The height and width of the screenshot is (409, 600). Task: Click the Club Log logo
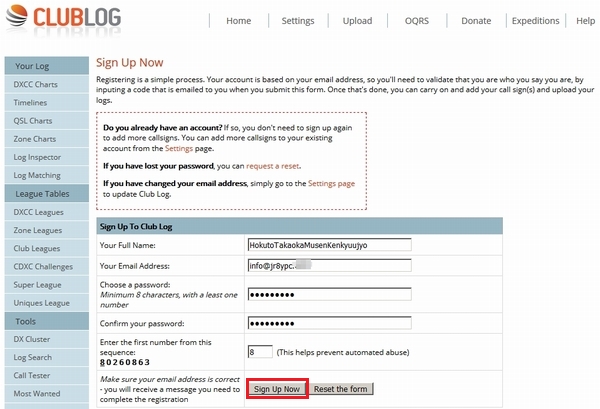(64, 18)
